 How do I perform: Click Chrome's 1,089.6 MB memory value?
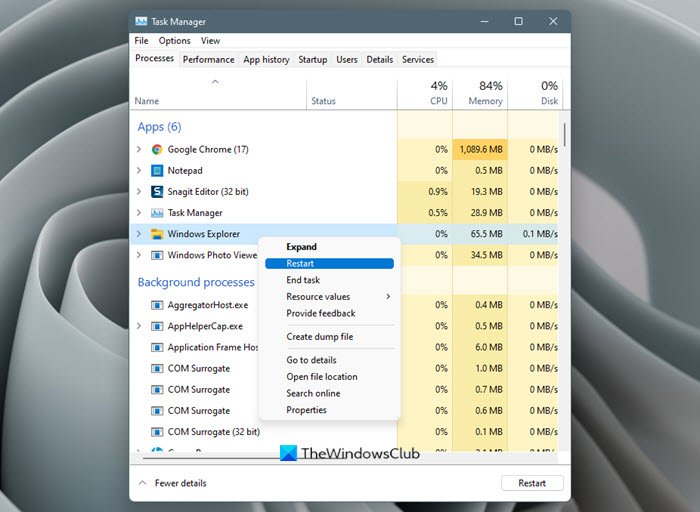click(x=481, y=150)
